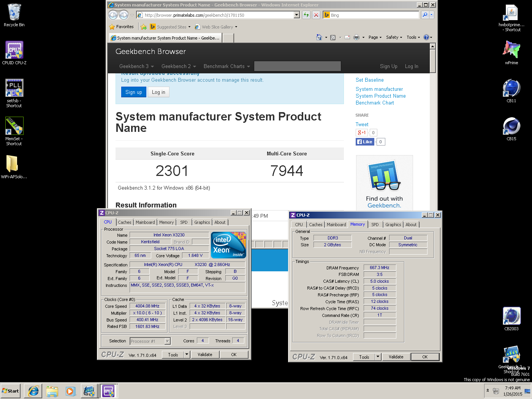Switch to About tab in right CPU-Z

point(411,225)
